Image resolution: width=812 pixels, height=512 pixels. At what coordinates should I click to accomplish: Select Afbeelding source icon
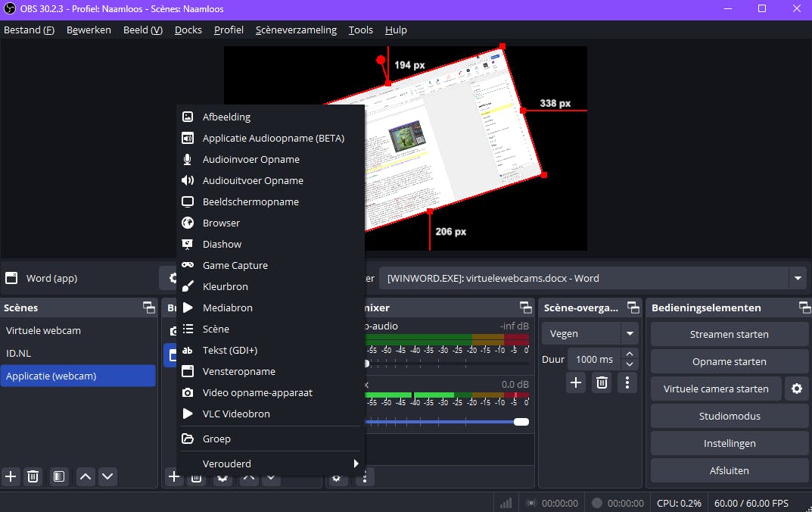click(188, 117)
